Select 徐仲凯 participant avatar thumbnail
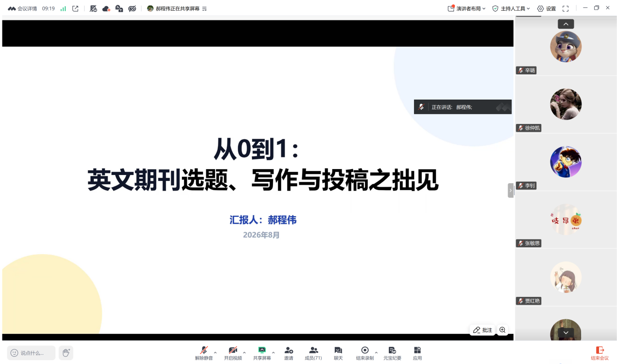Image resolution: width=617 pixels, height=364 pixels. [566, 104]
